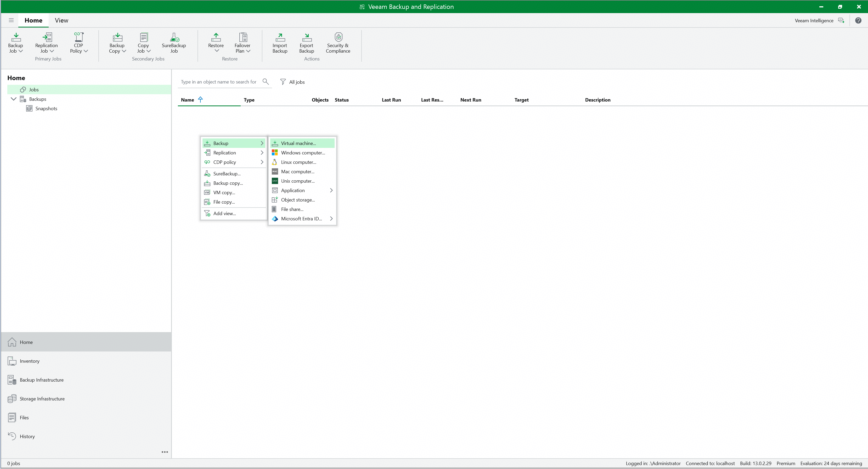Open CDP policy submenu in context menu
The width and height of the screenshot is (868, 469).
coord(234,162)
